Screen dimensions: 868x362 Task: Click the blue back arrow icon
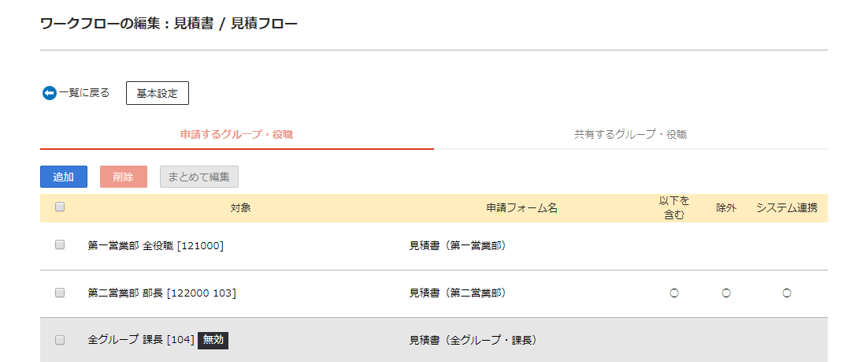coord(50,93)
